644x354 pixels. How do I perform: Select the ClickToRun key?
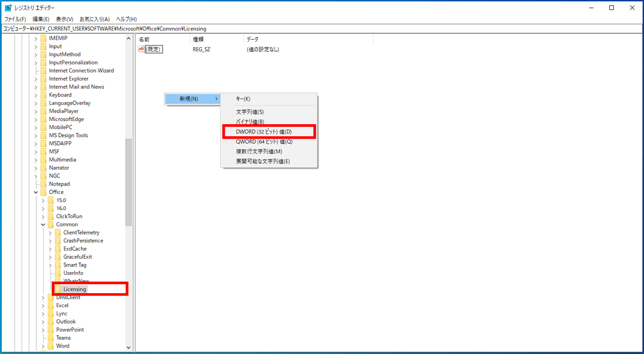pyautogui.click(x=69, y=216)
